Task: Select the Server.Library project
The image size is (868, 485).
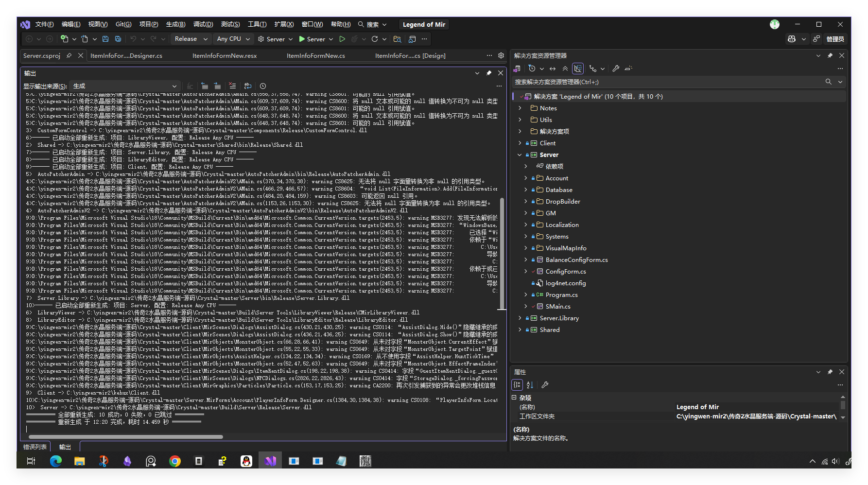Action: 559,318
